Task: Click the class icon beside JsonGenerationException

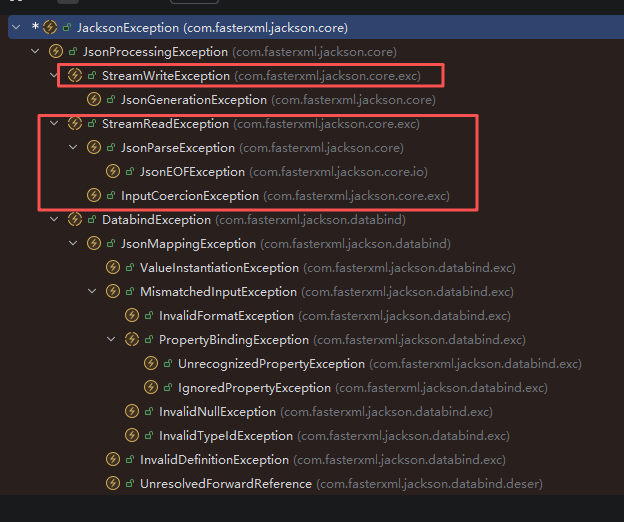Action: point(95,100)
